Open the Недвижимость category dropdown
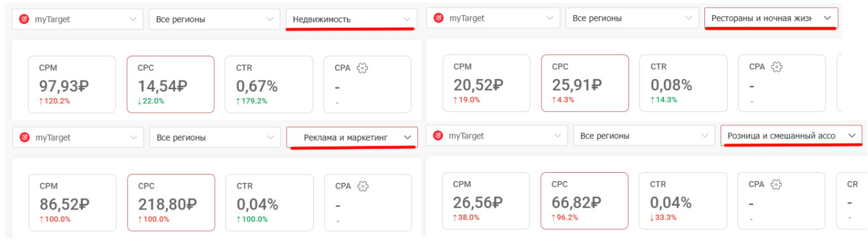The image size is (868, 243). point(351,19)
